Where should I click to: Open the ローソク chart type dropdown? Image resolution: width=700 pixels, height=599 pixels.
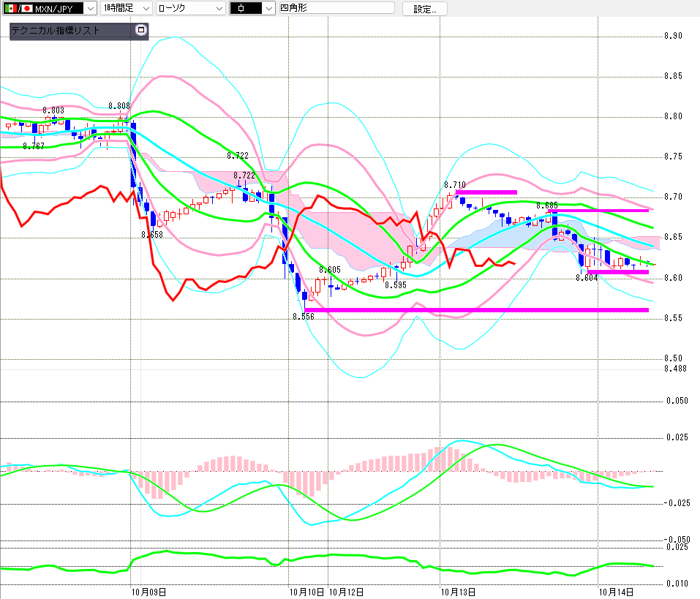coord(191,9)
